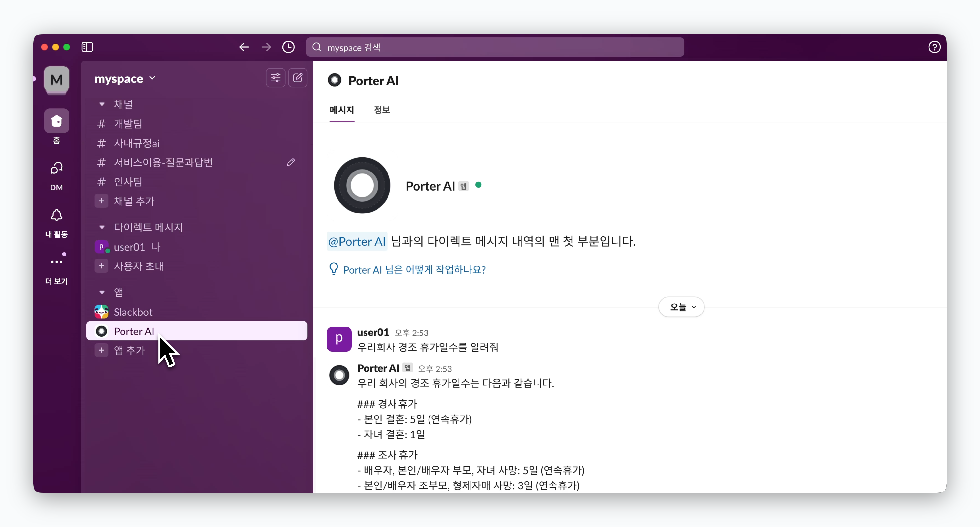This screenshot has height=527, width=980.
Task: Toggle the sidebar panel icon
Action: pyautogui.click(x=87, y=47)
